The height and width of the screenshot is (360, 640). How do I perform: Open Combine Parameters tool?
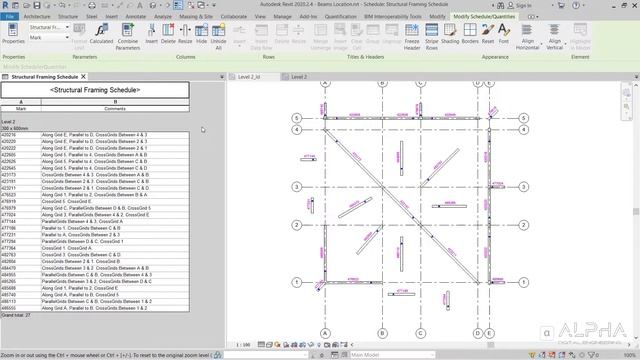click(x=127, y=36)
